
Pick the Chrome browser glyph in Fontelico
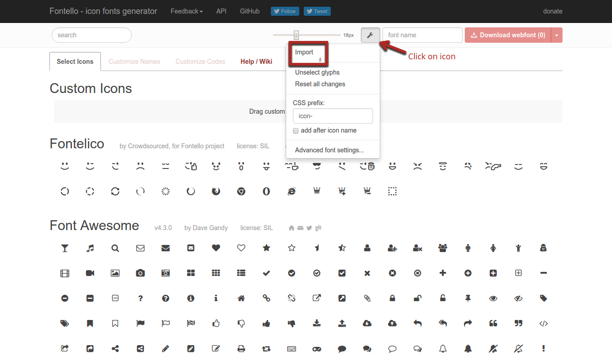point(241,192)
